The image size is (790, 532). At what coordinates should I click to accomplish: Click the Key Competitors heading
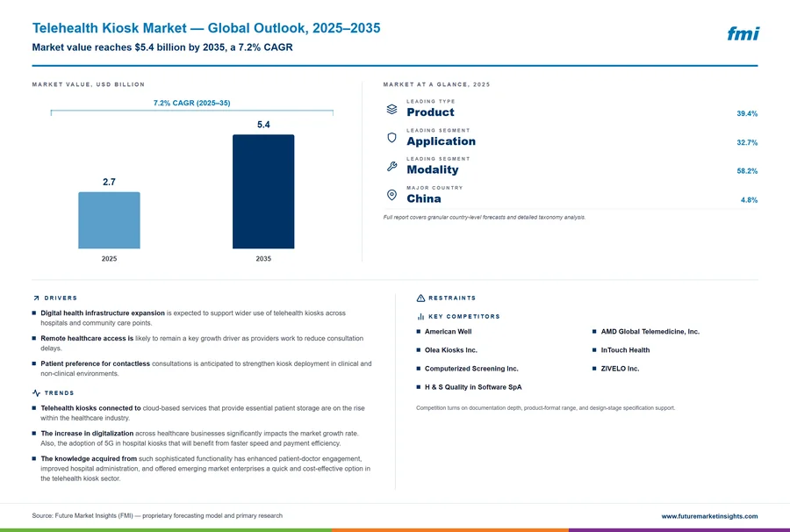464,316
